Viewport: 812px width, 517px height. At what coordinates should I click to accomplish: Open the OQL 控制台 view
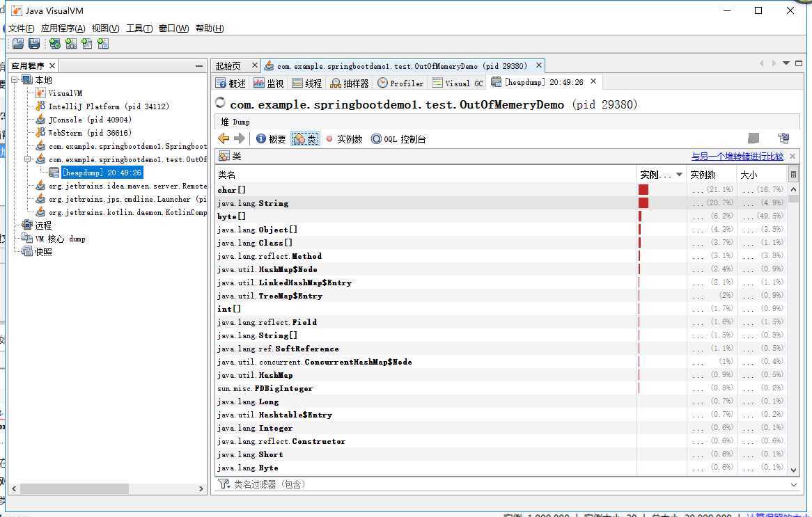399,138
